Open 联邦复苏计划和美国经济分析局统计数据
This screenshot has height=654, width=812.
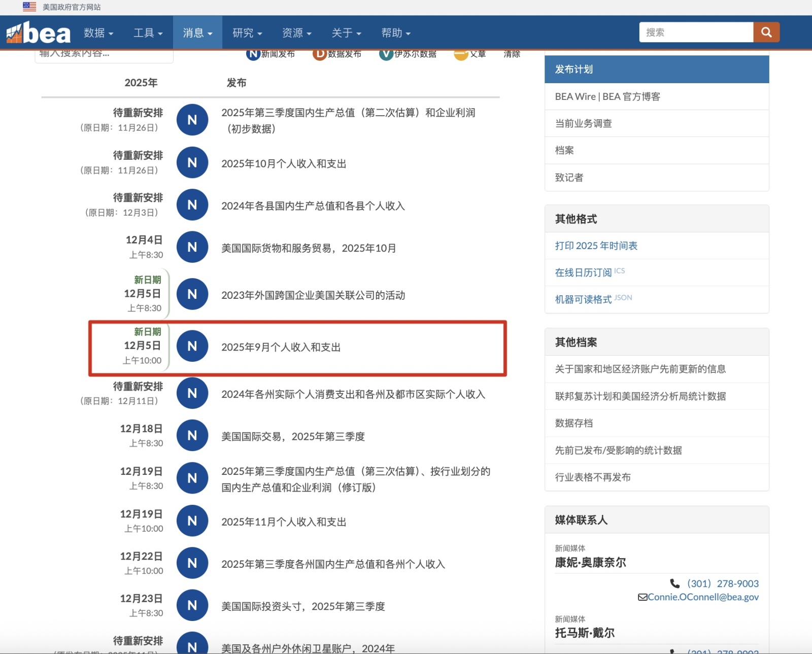[x=640, y=396]
